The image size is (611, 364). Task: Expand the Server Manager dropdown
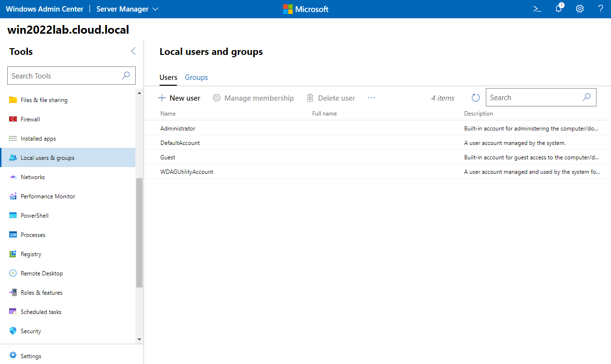point(127,9)
